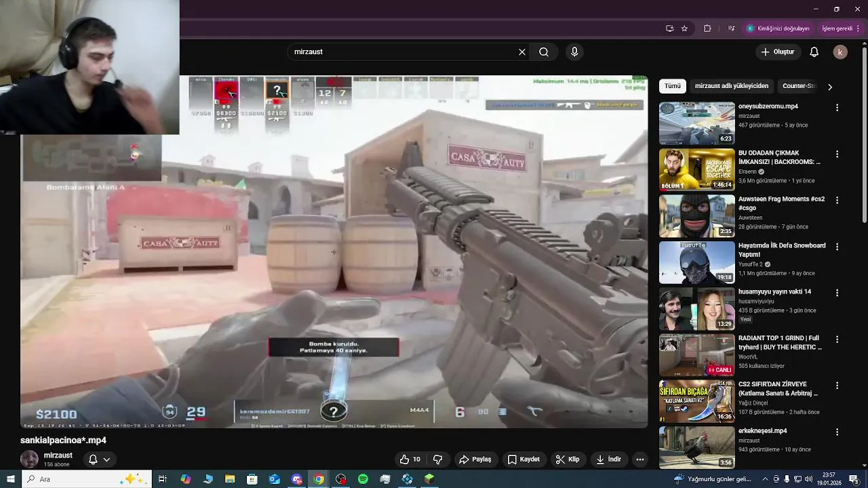The image size is (868, 488).
Task: Click the İşlem gerekli Chrome menu chip
Action: click(x=840, y=28)
